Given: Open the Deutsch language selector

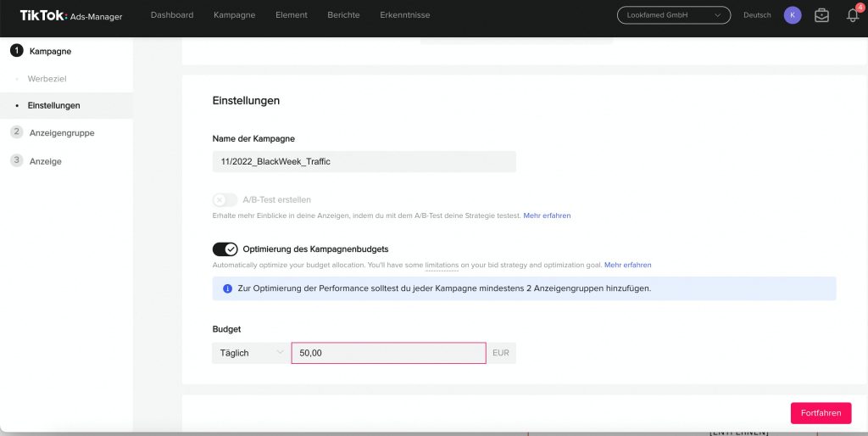Looking at the screenshot, I should coord(757,15).
